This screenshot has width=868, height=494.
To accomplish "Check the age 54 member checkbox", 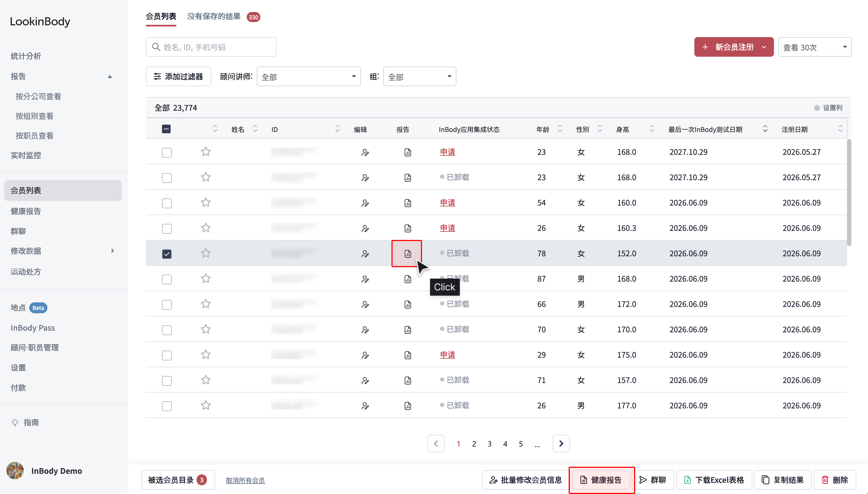I will 167,203.
